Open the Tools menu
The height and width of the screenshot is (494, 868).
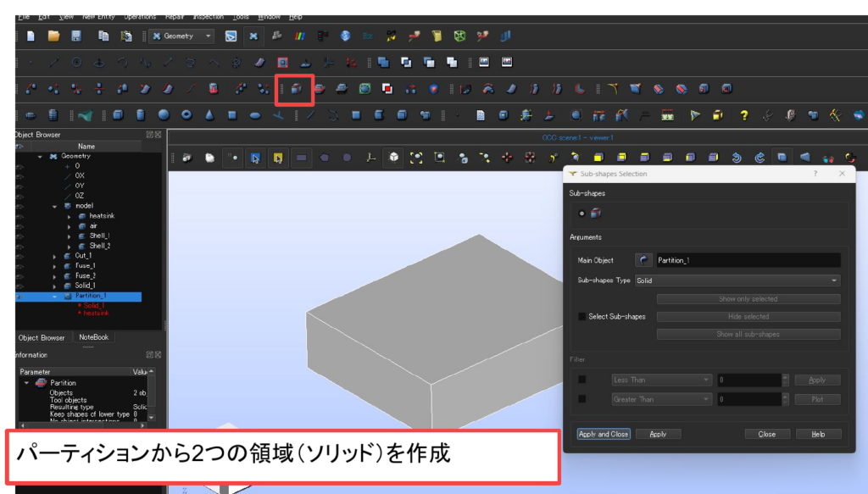click(x=241, y=17)
